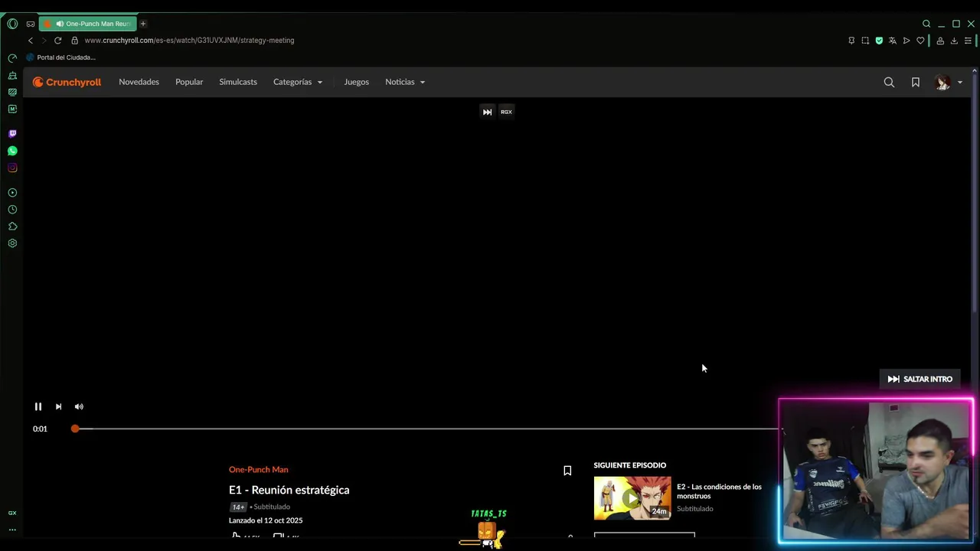
Task: Expand the Noticias dropdown
Action: coord(405,82)
